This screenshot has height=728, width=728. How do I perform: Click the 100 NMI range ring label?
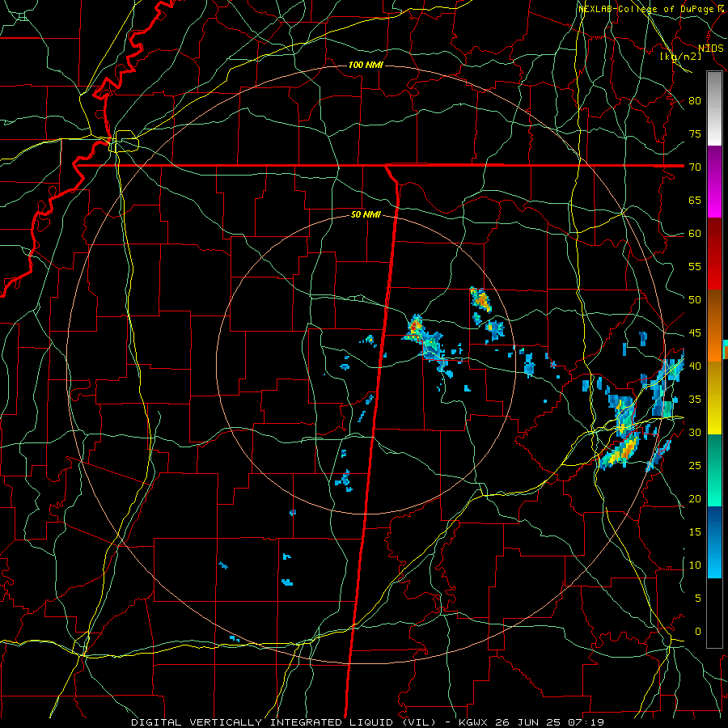[x=366, y=65]
